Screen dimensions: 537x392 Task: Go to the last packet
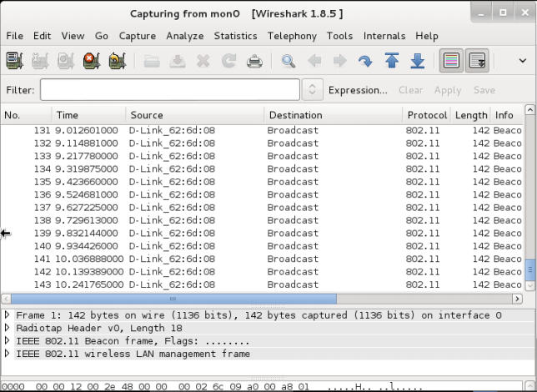click(418, 61)
